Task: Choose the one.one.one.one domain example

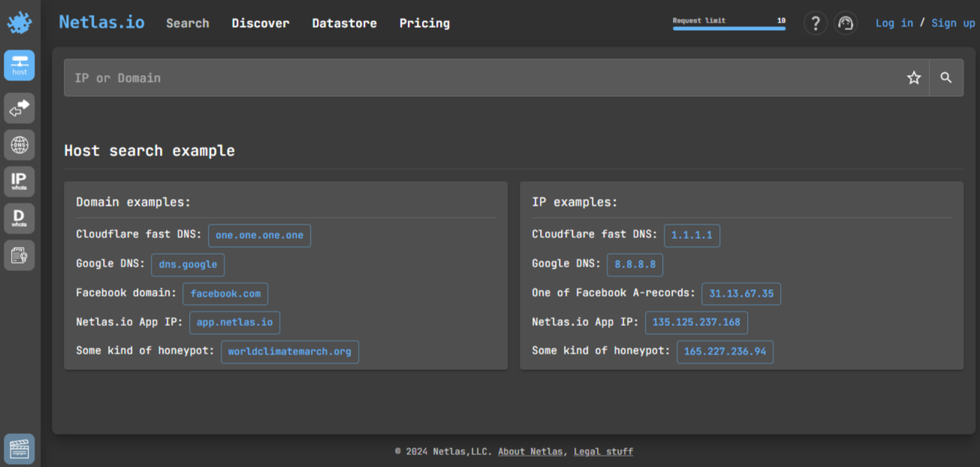Action: (x=259, y=235)
